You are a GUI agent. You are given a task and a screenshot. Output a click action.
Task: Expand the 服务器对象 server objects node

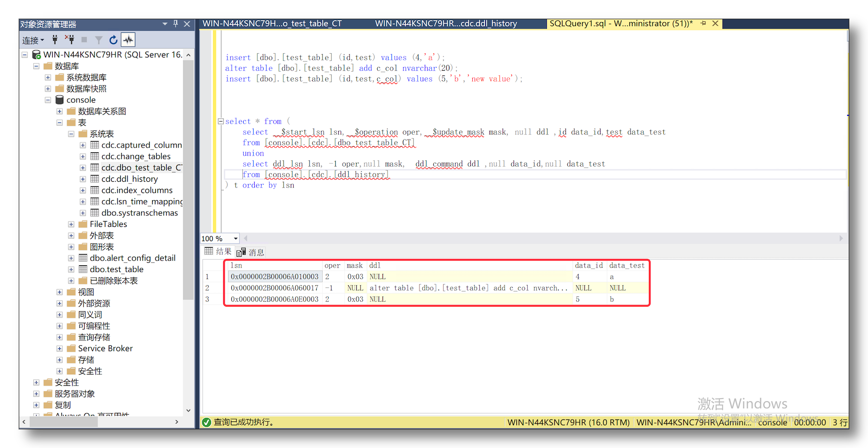pyautogui.click(x=36, y=393)
